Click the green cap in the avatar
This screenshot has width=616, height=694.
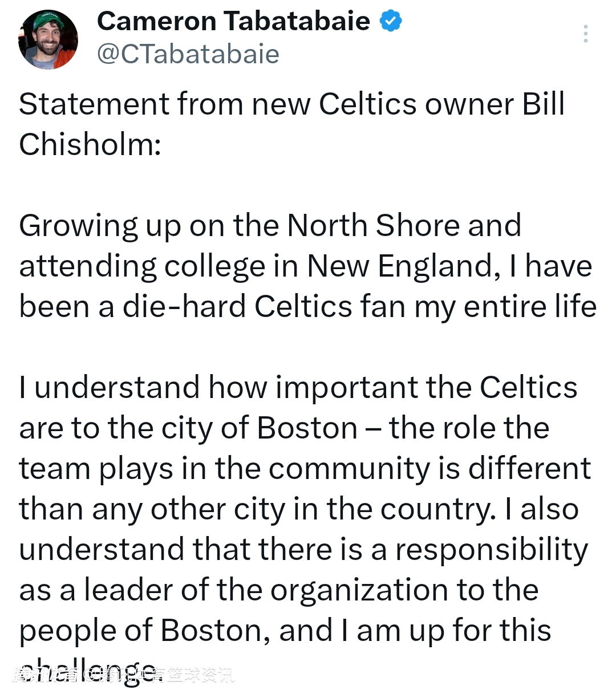click(x=47, y=22)
